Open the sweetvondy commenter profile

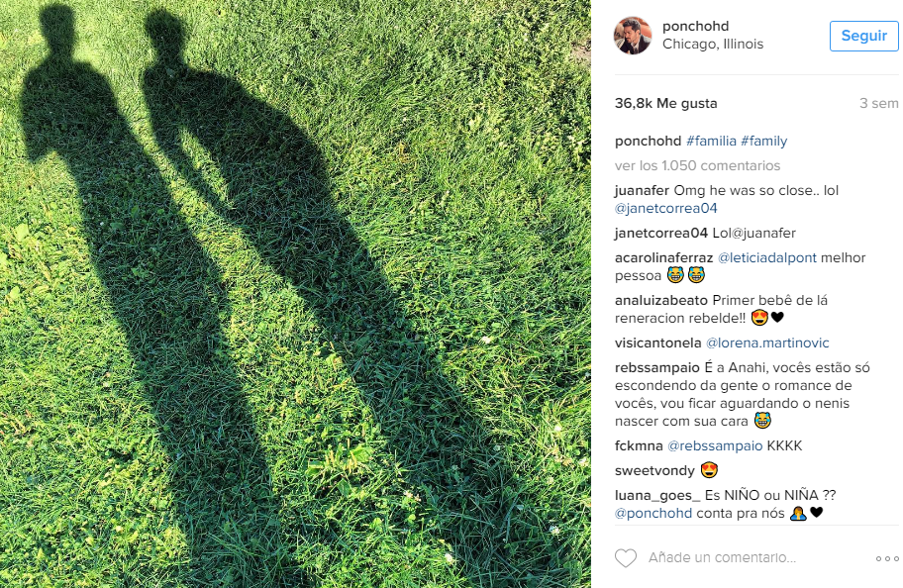click(654, 471)
